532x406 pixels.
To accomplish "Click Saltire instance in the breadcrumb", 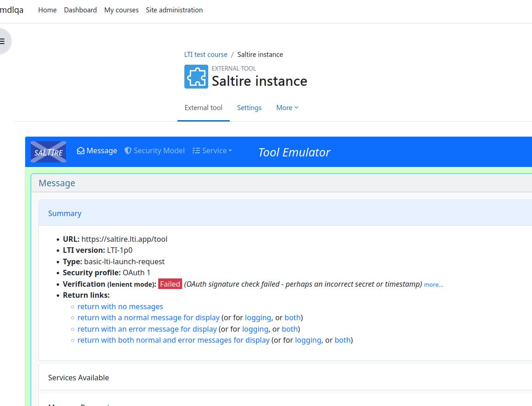I will pyautogui.click(x=260, y=54).
